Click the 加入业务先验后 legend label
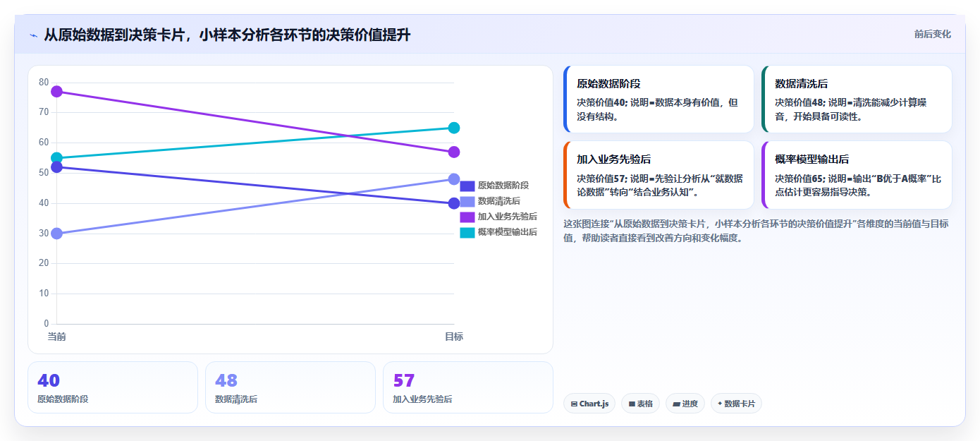 pyautogui.click(x=507, y=217)
